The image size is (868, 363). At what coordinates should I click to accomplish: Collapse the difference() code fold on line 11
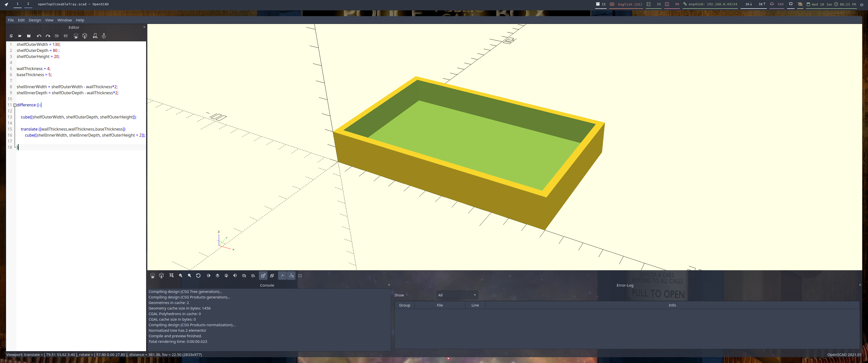tap(15, 105)
